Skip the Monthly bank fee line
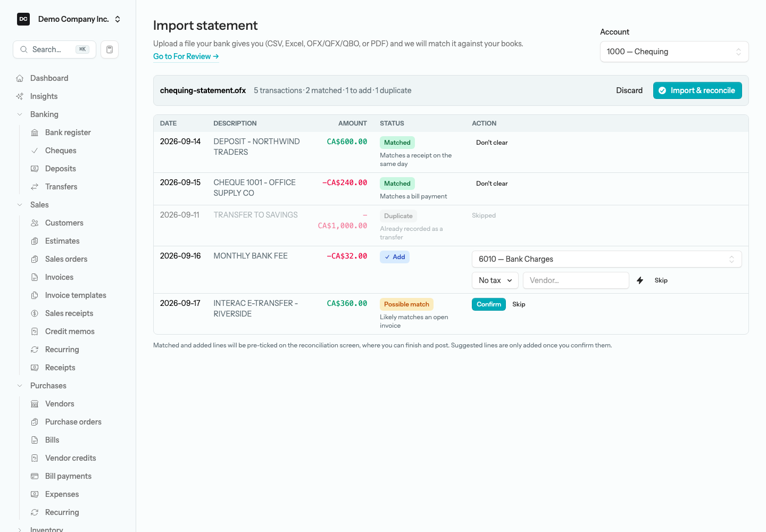The height and width of the screenshot is (532, 766). [x=661, y=280]
